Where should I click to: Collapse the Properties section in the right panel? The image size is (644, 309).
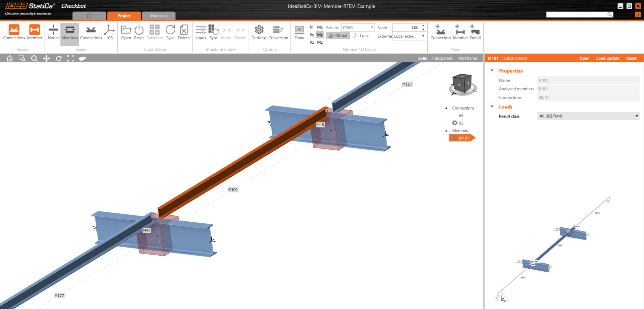tap(492, 71)
